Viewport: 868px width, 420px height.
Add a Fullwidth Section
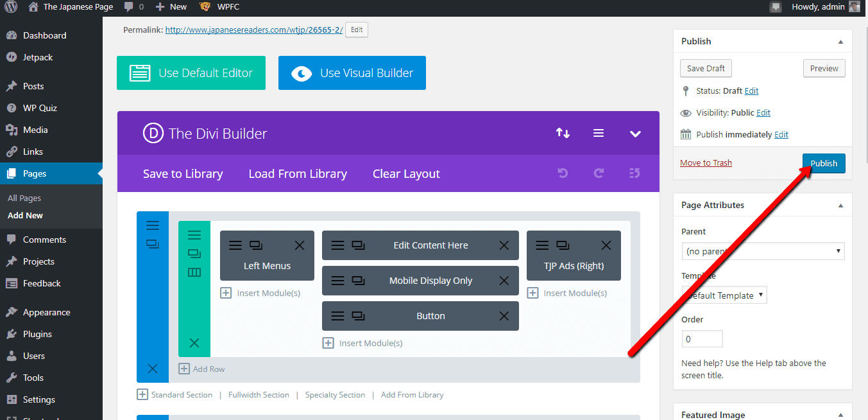click(259, 395)
